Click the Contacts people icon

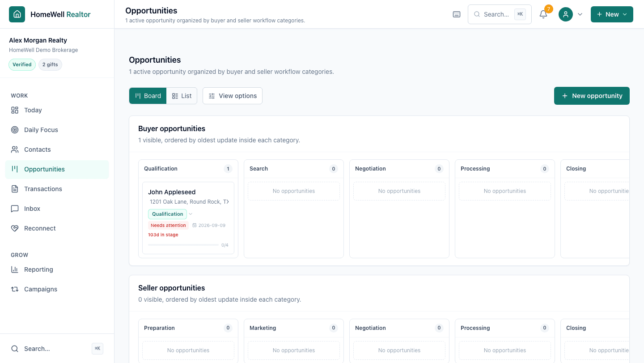(15, 149)
